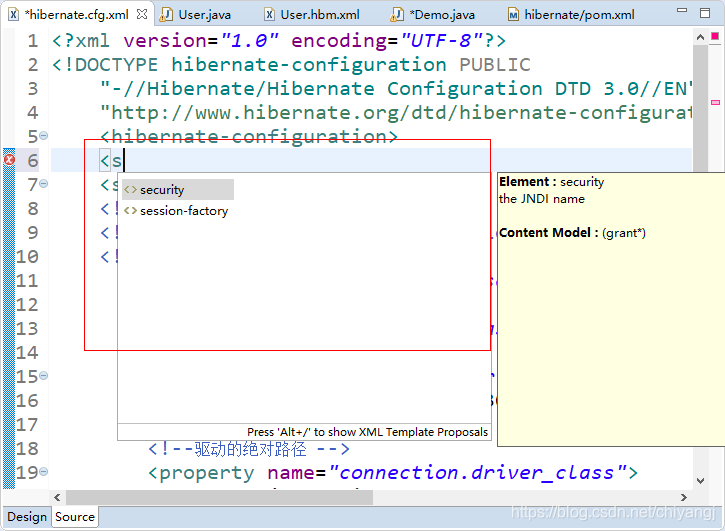Click the <hibernate-configuration> opening tag
The height and width of the screenshot is (531, 725).
coord(249,137)
